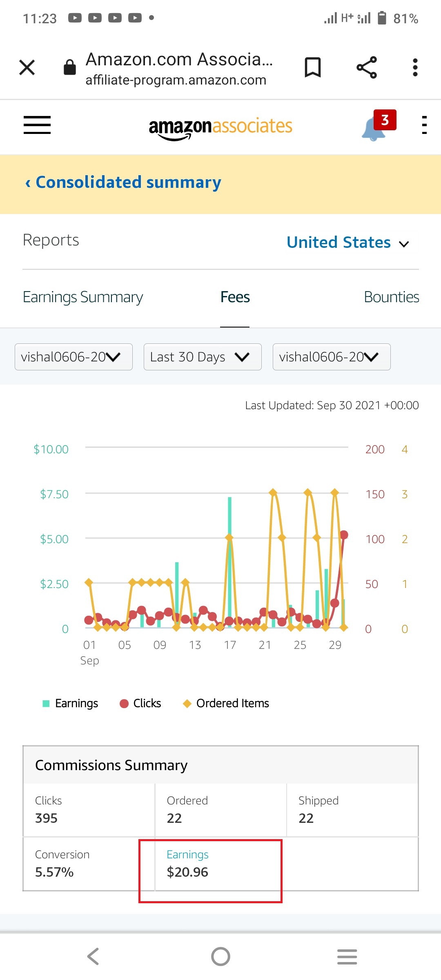Tap the Reports label

(x=51, y=240)
